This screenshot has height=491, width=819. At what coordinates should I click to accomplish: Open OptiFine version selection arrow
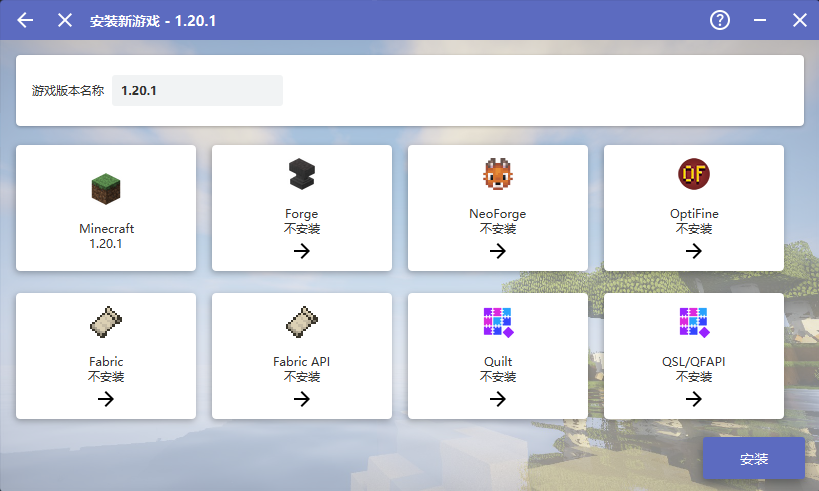point(694,251)
